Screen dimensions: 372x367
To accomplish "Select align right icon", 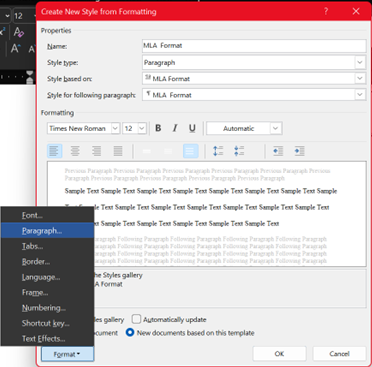I will (x=97, y=151).
